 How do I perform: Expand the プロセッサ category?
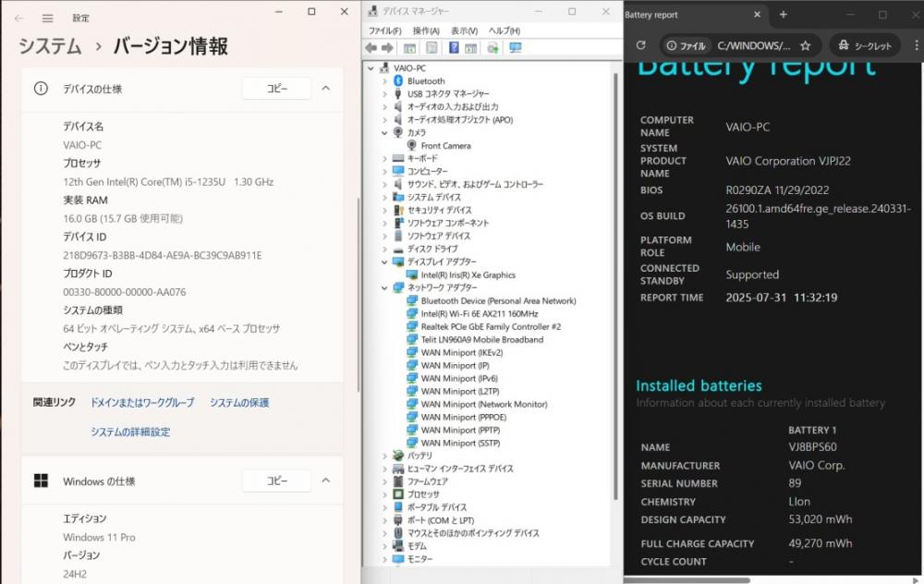coord(384,495)
